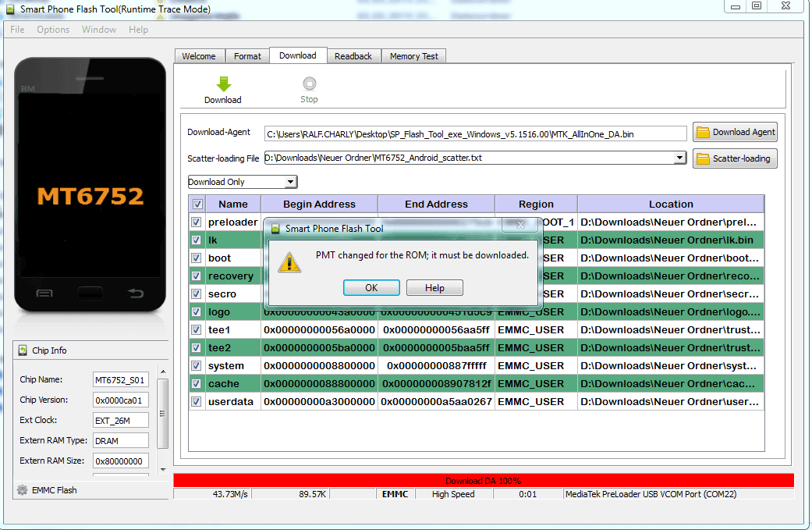Screen dimensions: 812x530
Task: Switch to the Memory Test tab
Action: (413, 56)
